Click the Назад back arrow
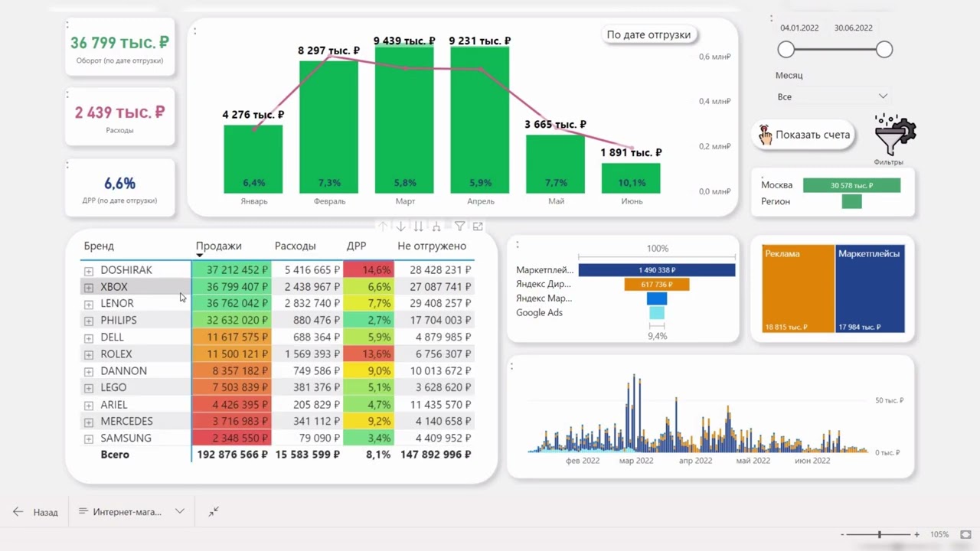980x551 pixels. point(18,512)
